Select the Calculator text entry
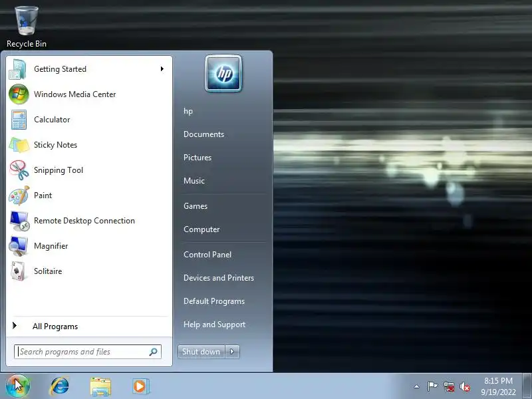 click(52, 120)
